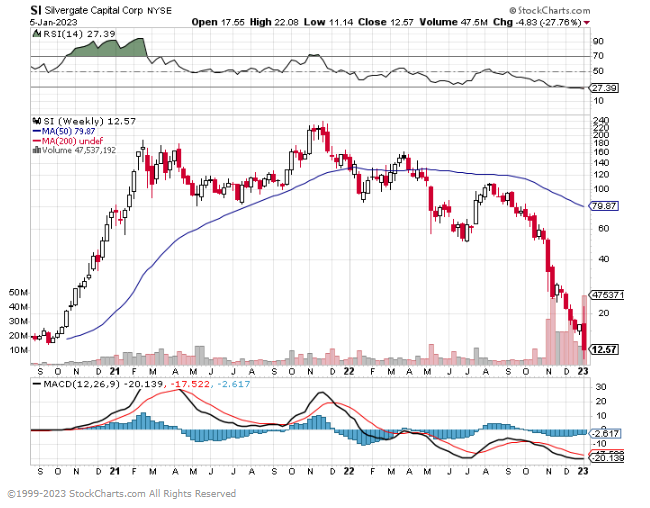650x508 pixels.
Task: Click the Chg -4.83 (-27.76%) value
Action: click(537, 22)
